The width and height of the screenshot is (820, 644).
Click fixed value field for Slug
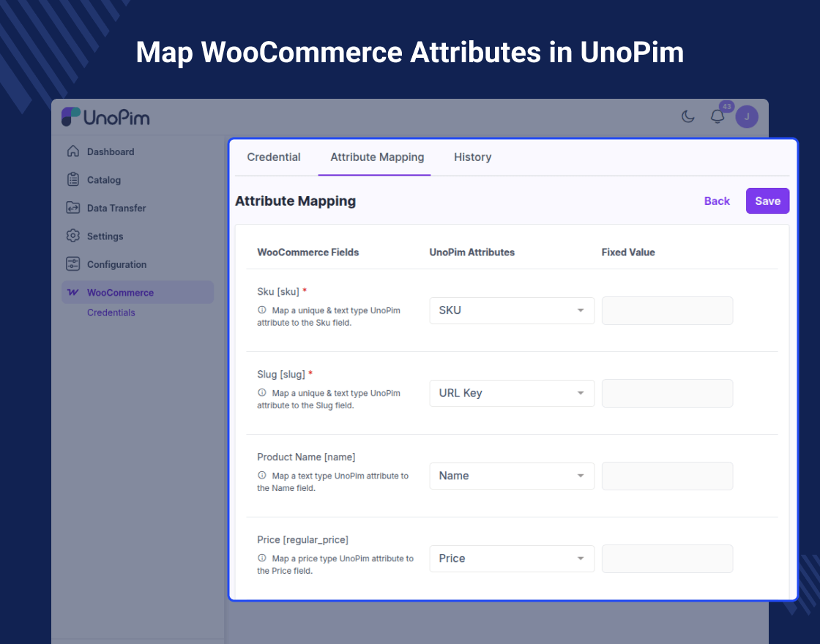pyautogui.click(x=667, y=393)
